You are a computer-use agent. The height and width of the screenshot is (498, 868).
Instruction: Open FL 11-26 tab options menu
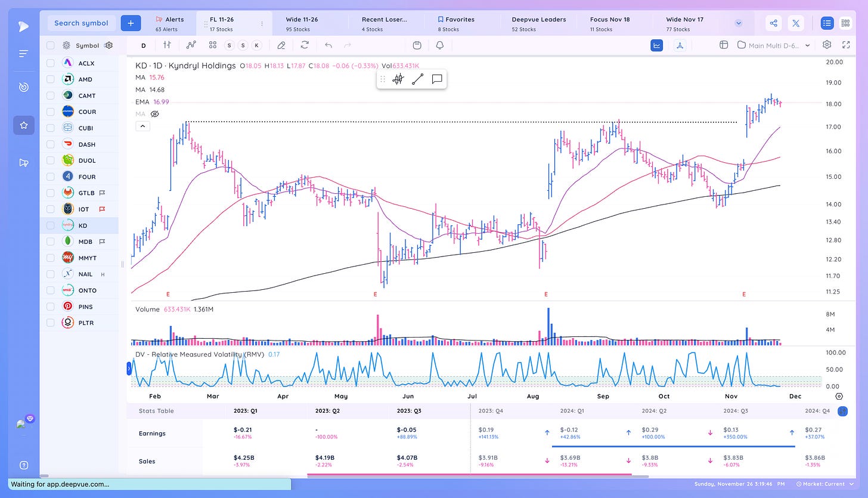262,24
